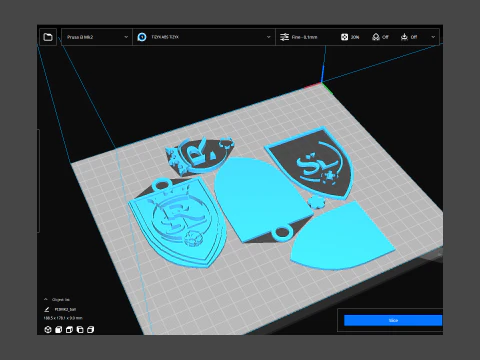Click the pencil icon to rename job
The width and height of the screenshot is (480, 360).
point(47,309)
